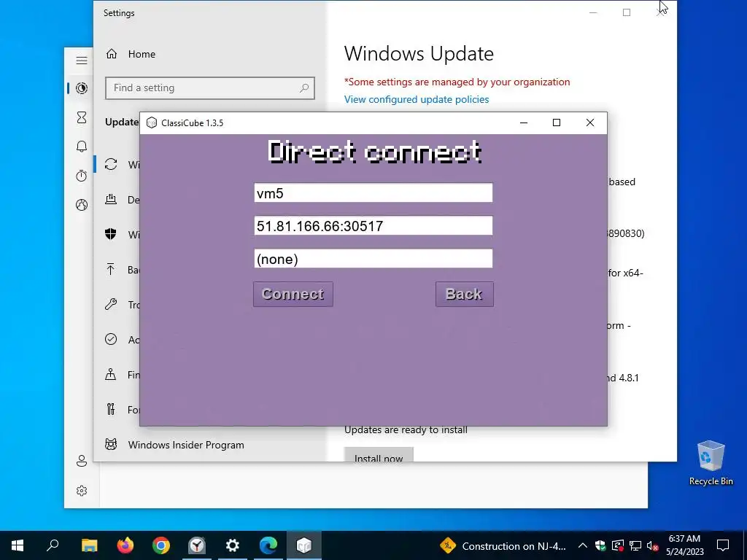
Task: Select the Find my device icon in sidebar
Action: tap(111, 374)
